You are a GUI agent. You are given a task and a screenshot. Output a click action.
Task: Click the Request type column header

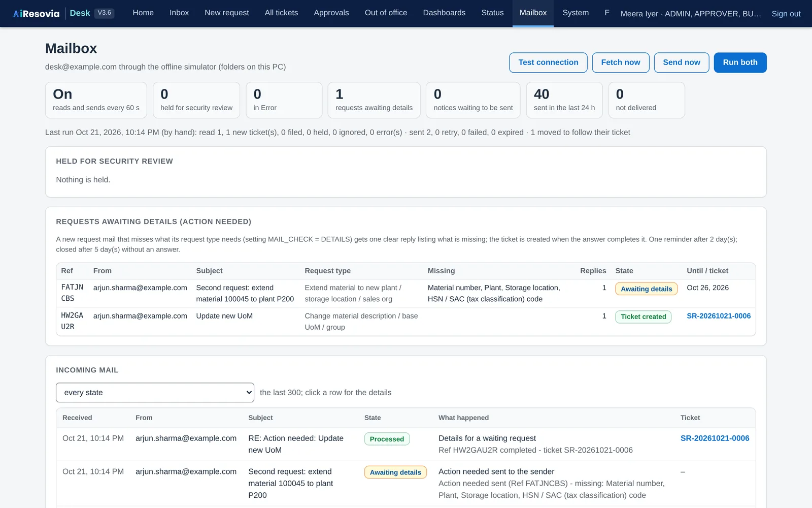328,271
